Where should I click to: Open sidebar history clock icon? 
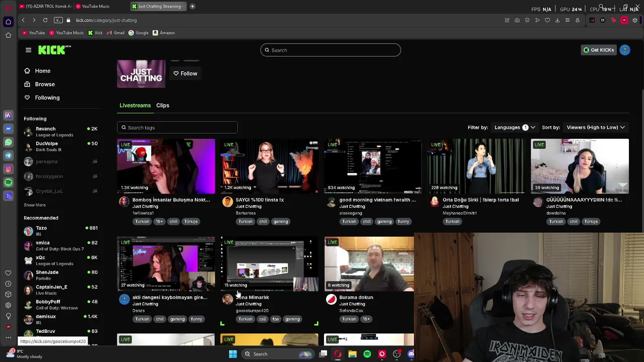pos(8,284)
